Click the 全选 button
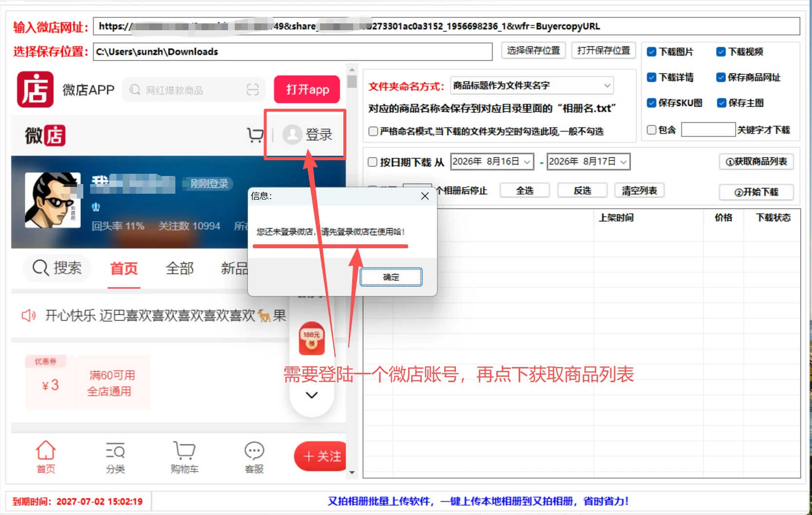The width and height of the screenshot is (812, 515). 525,190
